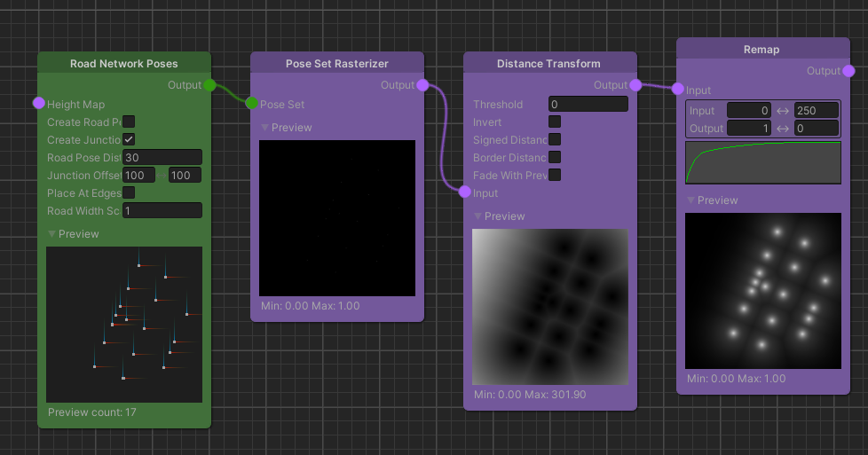Collapse Road Network Poses Preview foldout

click(52, 234)
